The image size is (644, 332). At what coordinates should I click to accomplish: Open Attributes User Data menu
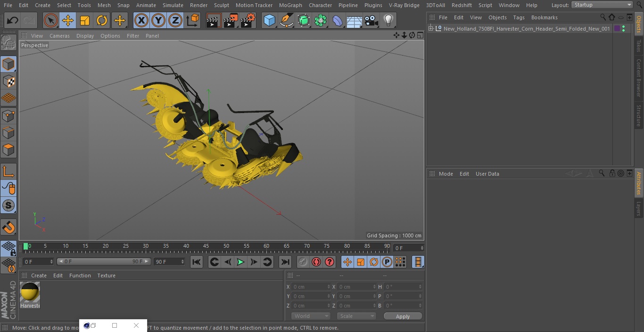click(487, 174)
